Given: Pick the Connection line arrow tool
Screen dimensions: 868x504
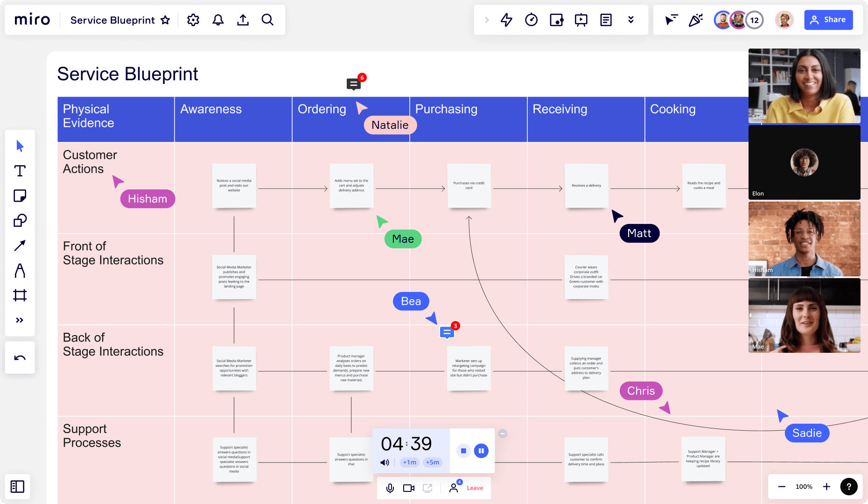Looking at the screenshot, I should pos(20,245).
